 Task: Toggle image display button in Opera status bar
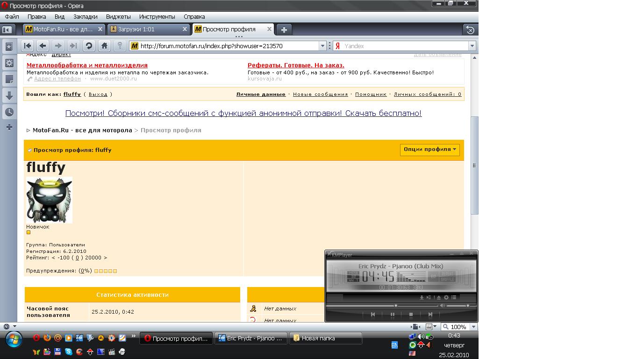click(429, 327)
